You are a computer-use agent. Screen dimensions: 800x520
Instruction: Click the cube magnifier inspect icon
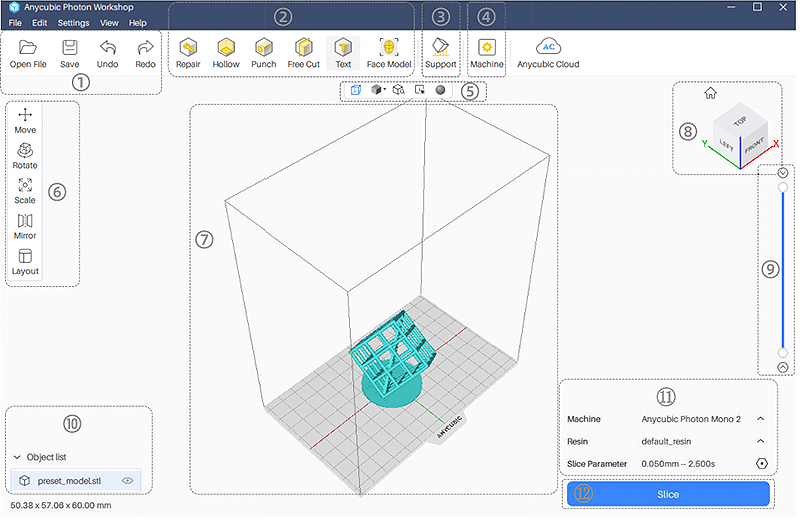point(398,90)
